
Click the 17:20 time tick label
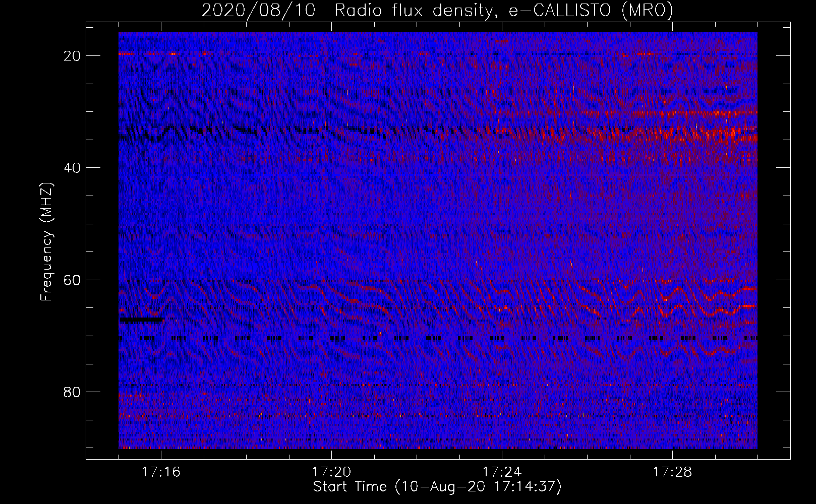(x=331, y=472)
